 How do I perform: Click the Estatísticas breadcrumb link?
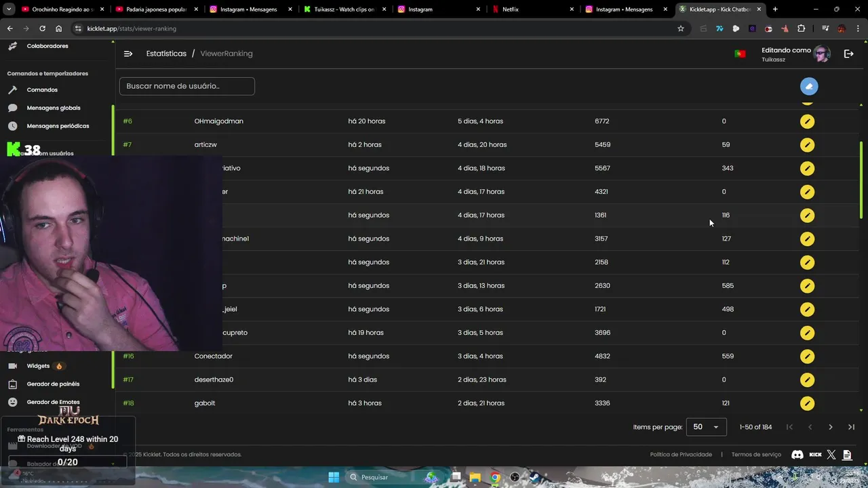coord(166,54)
